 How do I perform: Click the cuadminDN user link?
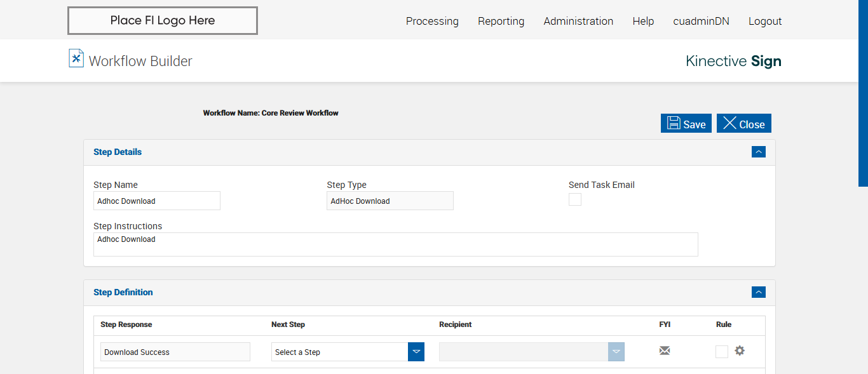tap(701, 21)
